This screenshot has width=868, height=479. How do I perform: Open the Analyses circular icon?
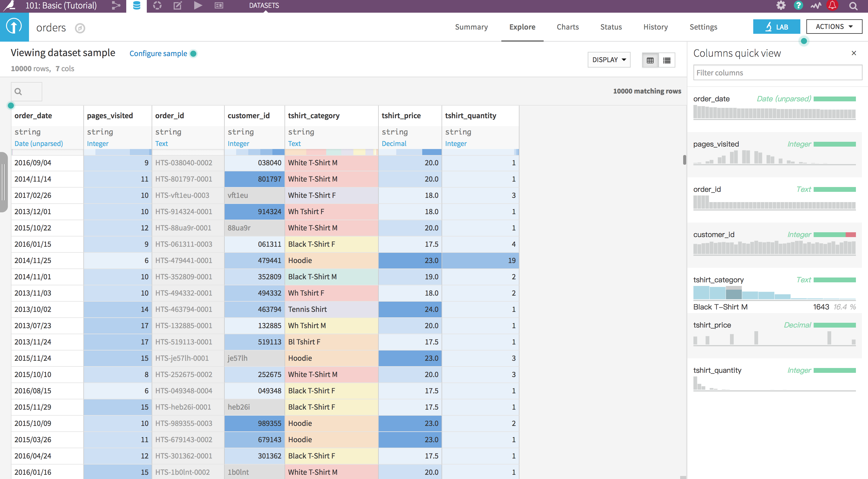(x=157, y=5)
